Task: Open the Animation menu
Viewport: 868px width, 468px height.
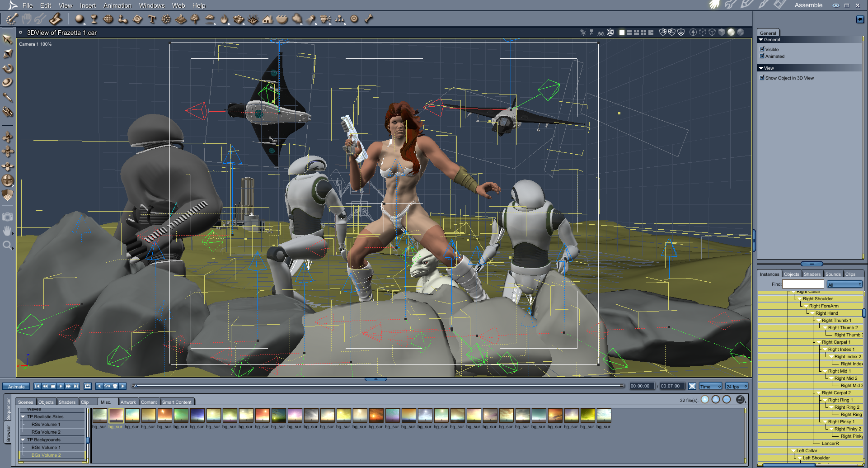Action: coord(117,5)
